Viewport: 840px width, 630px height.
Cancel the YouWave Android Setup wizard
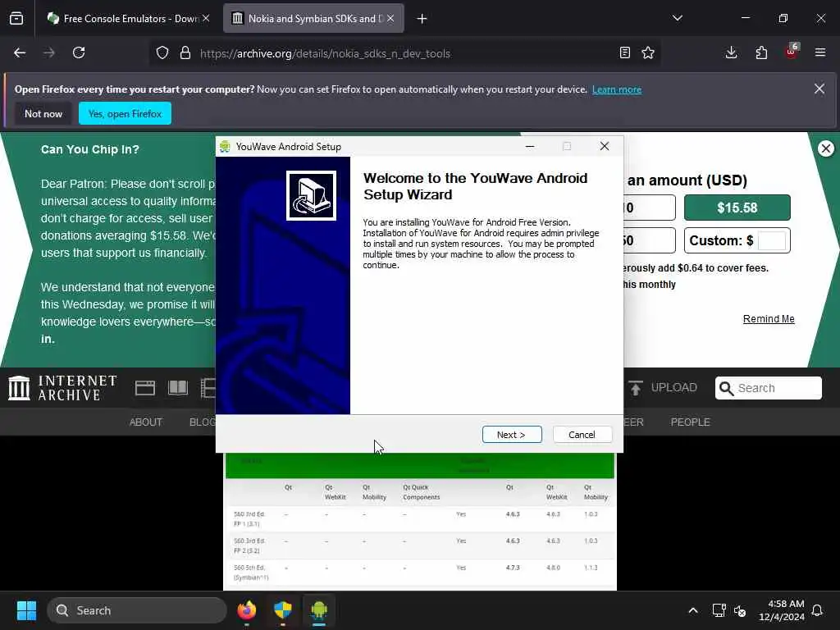(582, 435)
